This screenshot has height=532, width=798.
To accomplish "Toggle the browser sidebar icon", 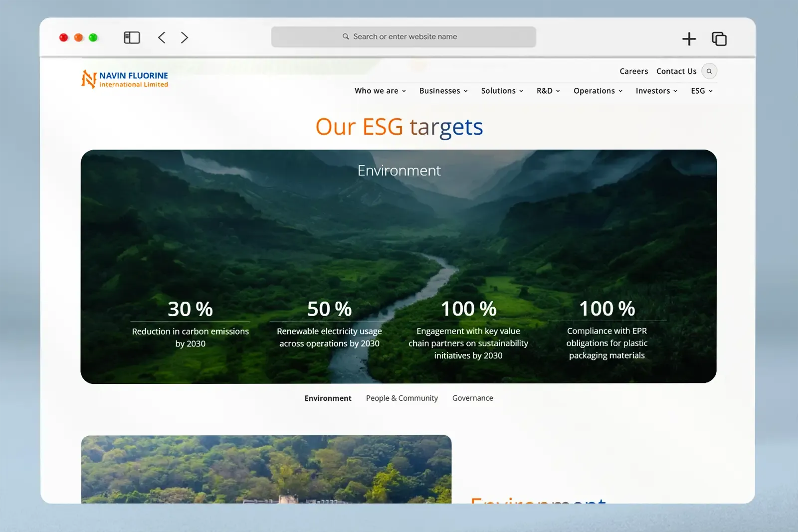I will pyautogui.click(x=132, y=37).
